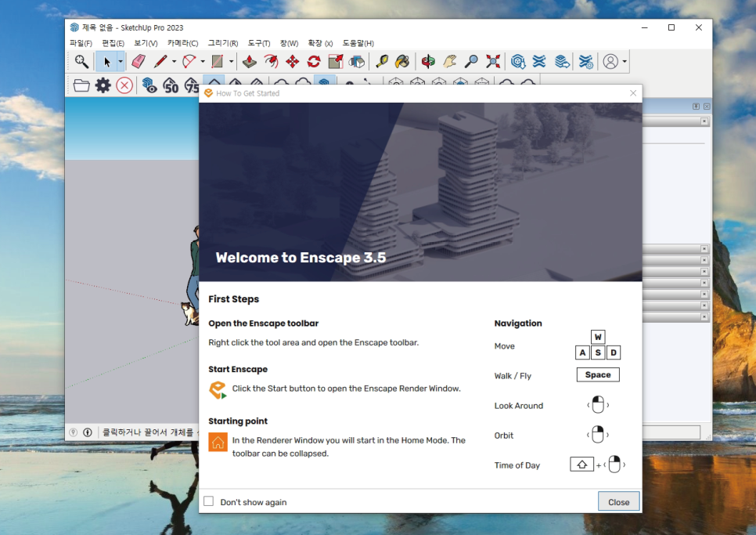756x535 pixels.
Task: Tick the "Don't show again" checkbox
Action: point(208,501)
